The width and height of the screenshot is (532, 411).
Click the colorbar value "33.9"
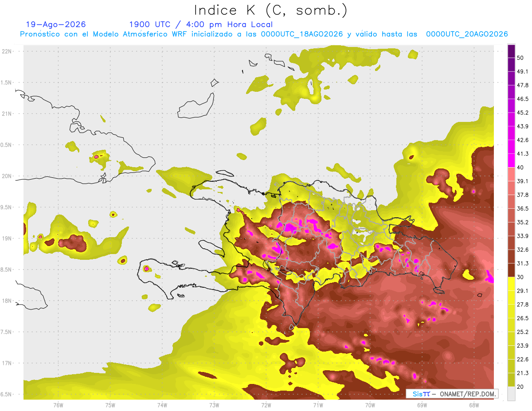pyautogui.click(x=523, y=236)
